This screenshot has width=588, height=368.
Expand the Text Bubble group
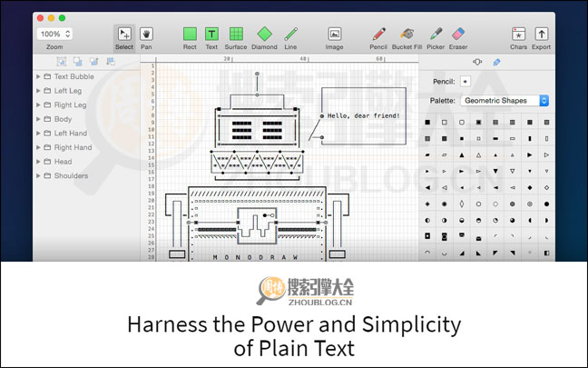(x=38, y=76)
